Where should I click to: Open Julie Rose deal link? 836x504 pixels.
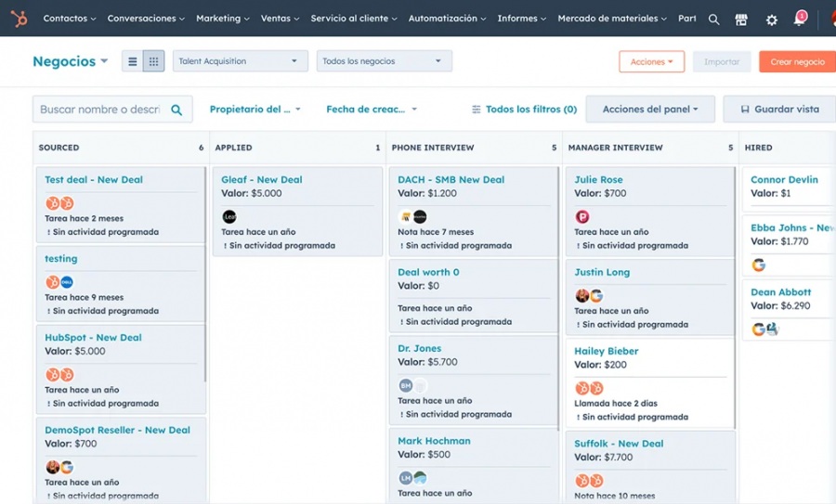coord(598,180)
